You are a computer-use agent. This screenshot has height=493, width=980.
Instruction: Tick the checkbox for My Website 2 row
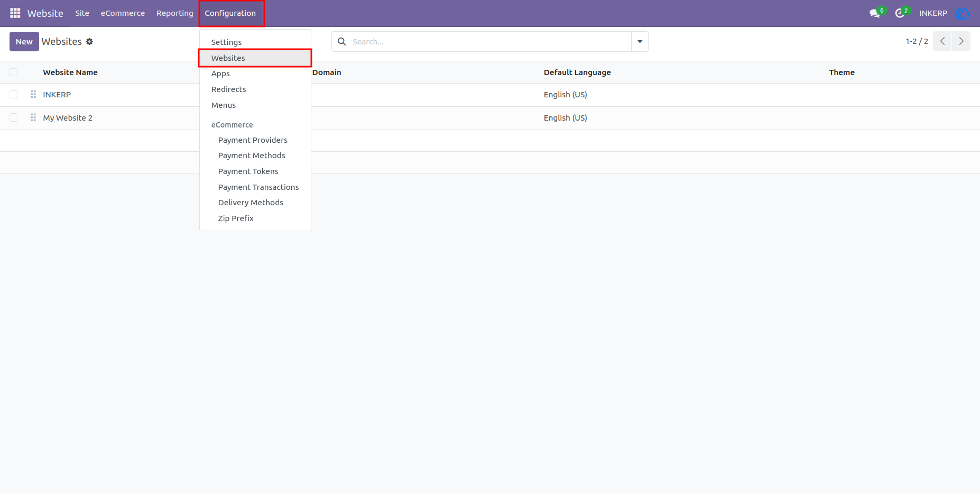click(14, 117)
